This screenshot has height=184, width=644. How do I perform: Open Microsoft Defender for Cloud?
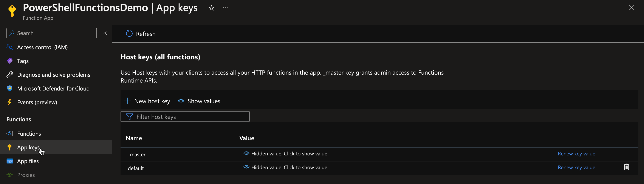pyautogui.click(x=53, y=88)
